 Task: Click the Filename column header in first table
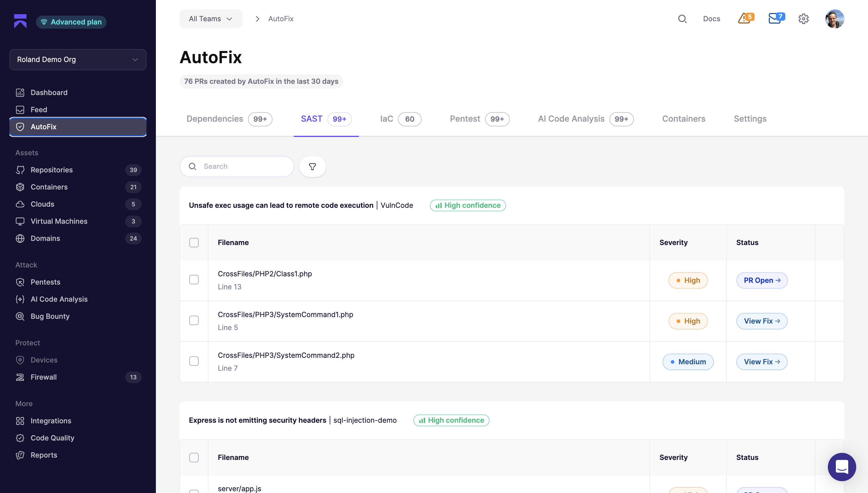(x=233, y=243)
